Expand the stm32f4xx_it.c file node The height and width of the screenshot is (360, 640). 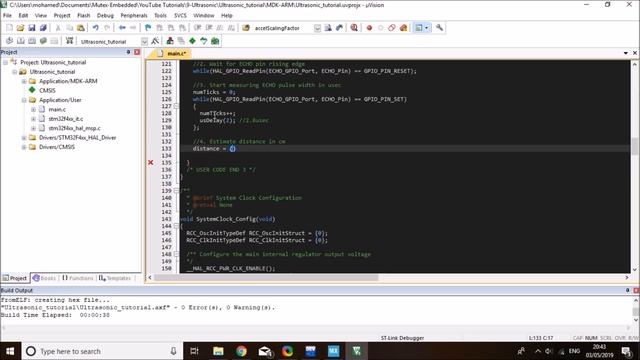(x=33, y=119)
